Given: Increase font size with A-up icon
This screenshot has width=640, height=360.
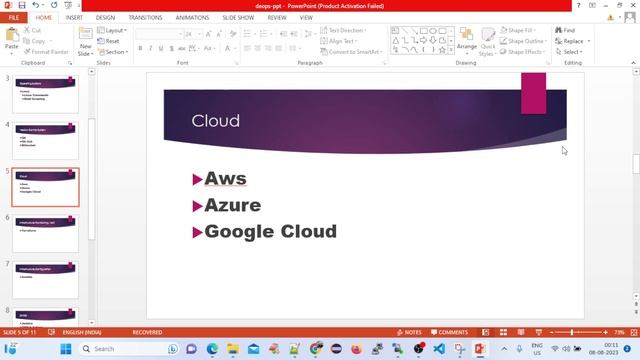Looking at the screenshot, I should pyautogui.click(x=209, y=34).
